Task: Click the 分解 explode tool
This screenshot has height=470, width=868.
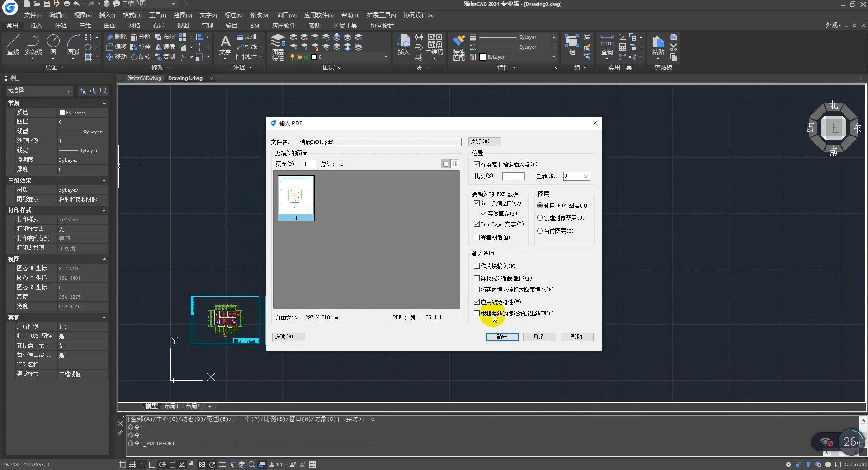Action: pos(141,37)
